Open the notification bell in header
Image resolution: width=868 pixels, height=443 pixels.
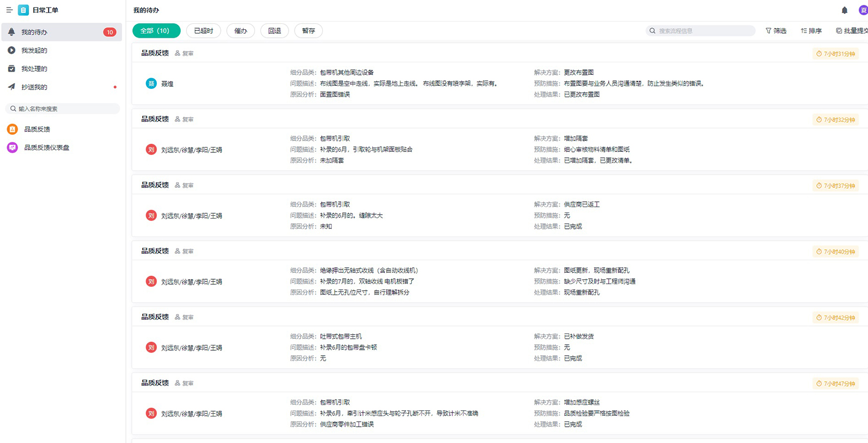(844, 10)
